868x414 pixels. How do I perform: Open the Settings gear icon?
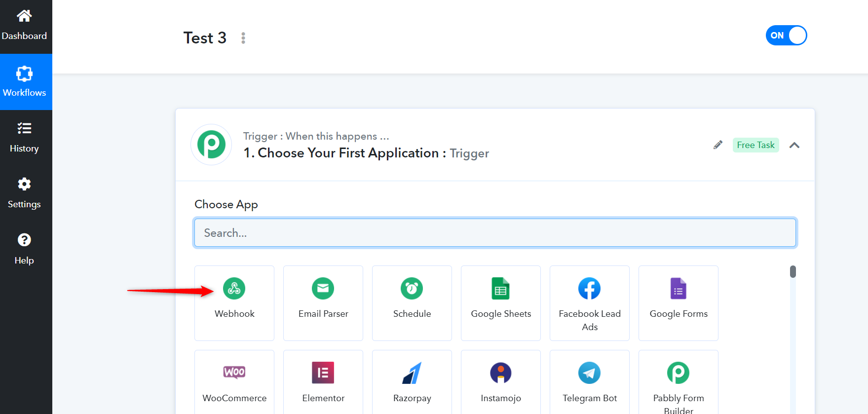[24, 184]
